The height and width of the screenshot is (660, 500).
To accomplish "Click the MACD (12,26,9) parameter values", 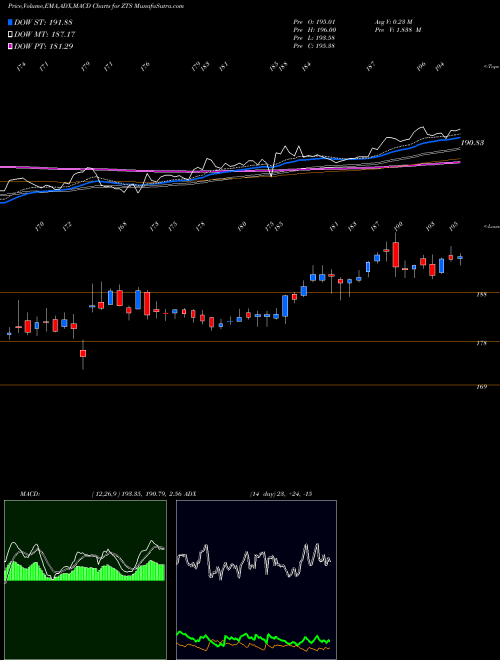I will [x=136, y=494].
